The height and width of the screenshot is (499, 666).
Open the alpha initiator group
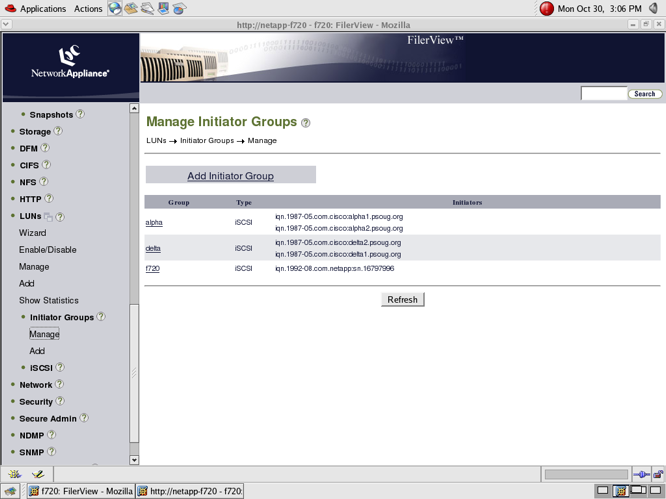(154, 222)
